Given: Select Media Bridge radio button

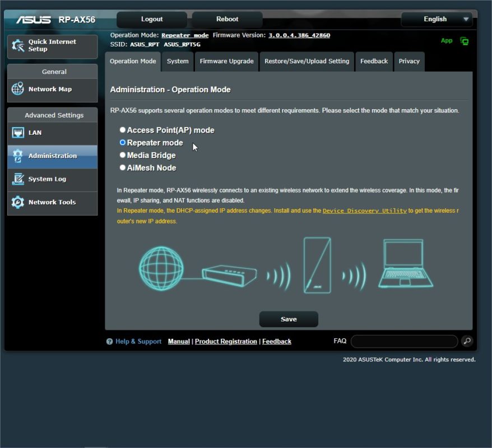Looking at the screenshot, I should click(x=123, y=155).
